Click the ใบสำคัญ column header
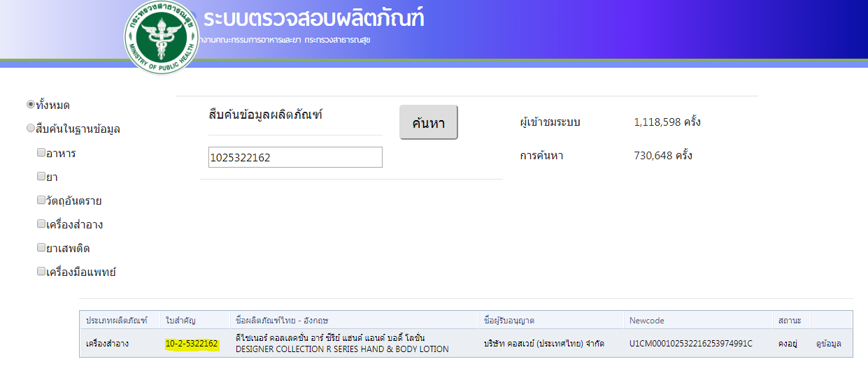Image resolution: width=868 pixels, height=387 pixels. tap(180, 321)
